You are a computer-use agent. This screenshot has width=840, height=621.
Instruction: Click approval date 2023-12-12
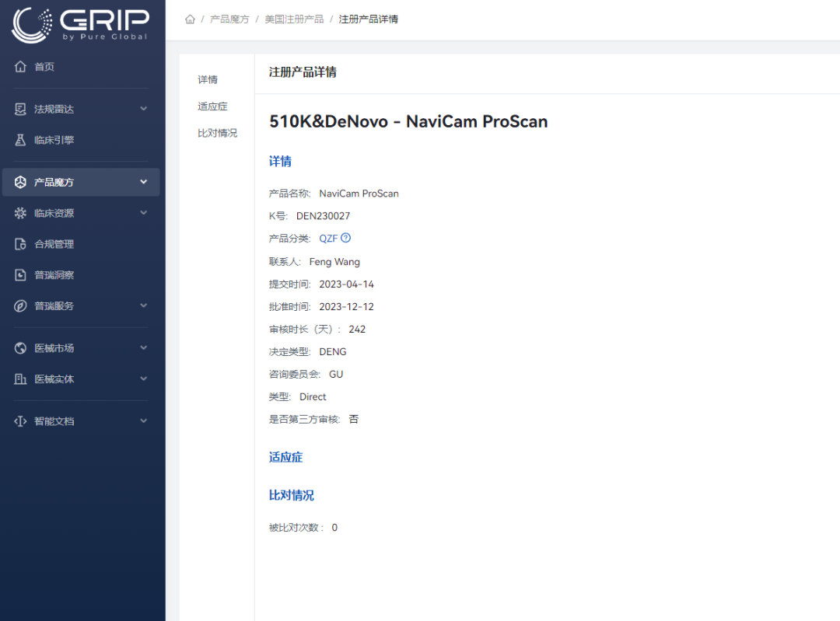click(x=347, y=307)
